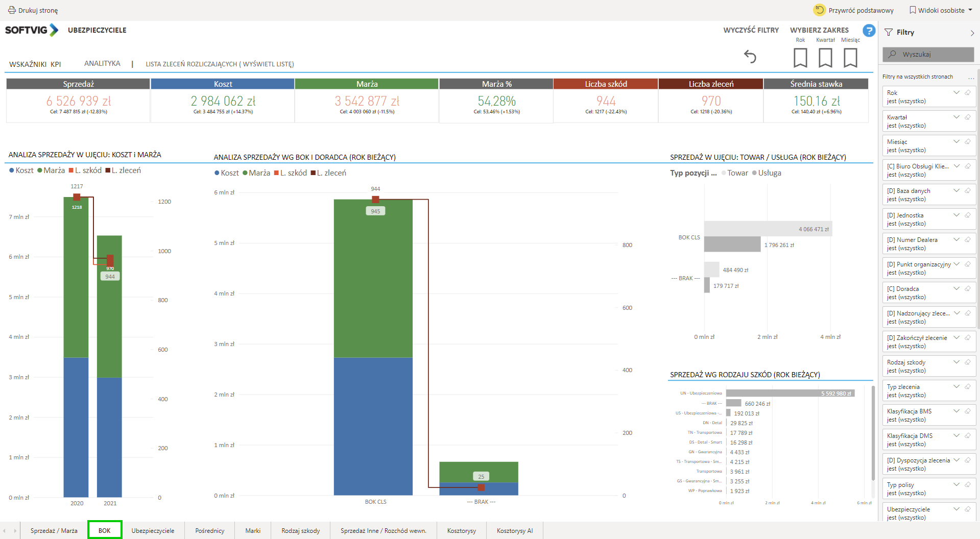Viewport: 980px width, 539px height.
Task: Toggle Koszt legend in BOK chart
Action: pos(227,173)
